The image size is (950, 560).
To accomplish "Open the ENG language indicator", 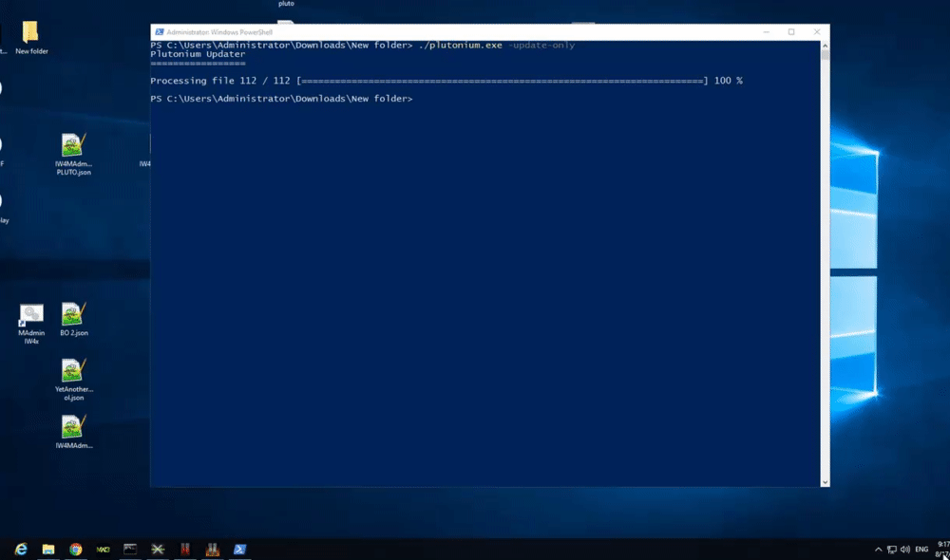I will 921,550.
